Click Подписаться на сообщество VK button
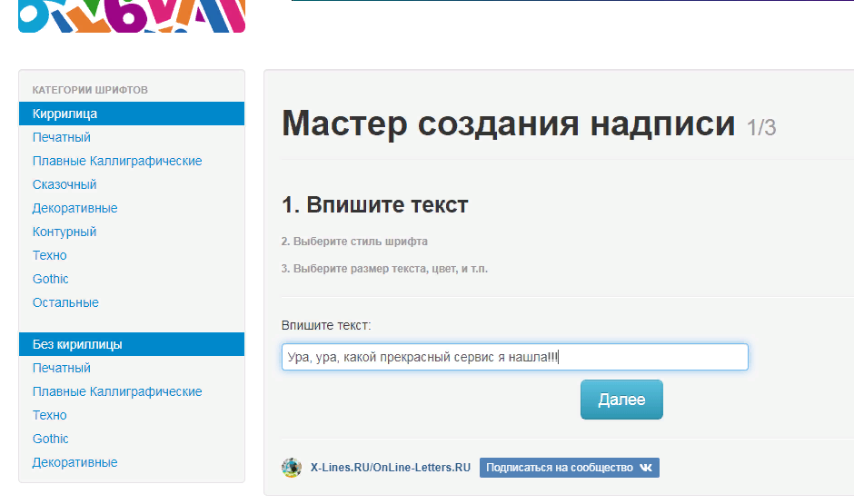 (x=569, y=468)
